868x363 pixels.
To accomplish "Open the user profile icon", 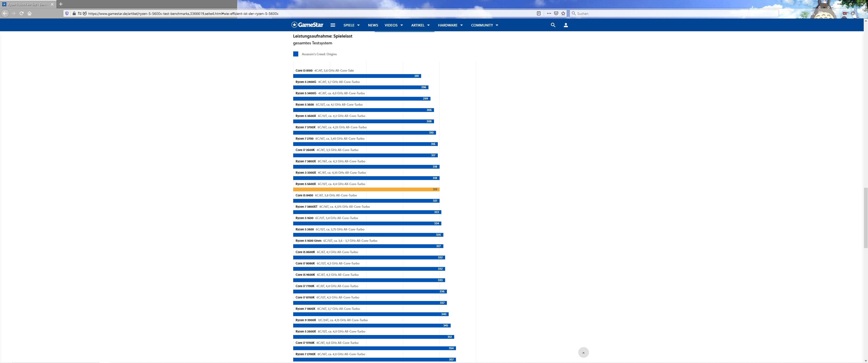I will pos(566,25).
